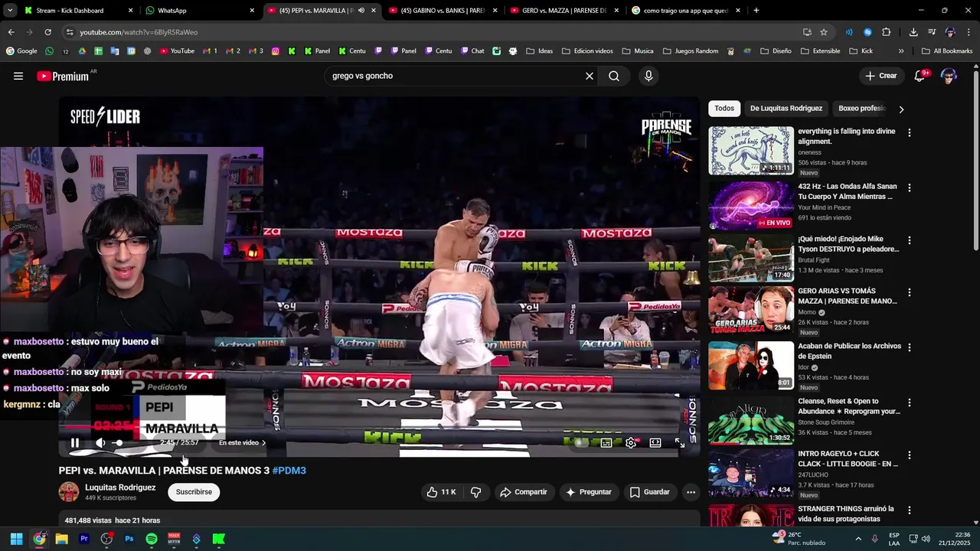Reload the page

pyautogui.click(x=47, y=32)
